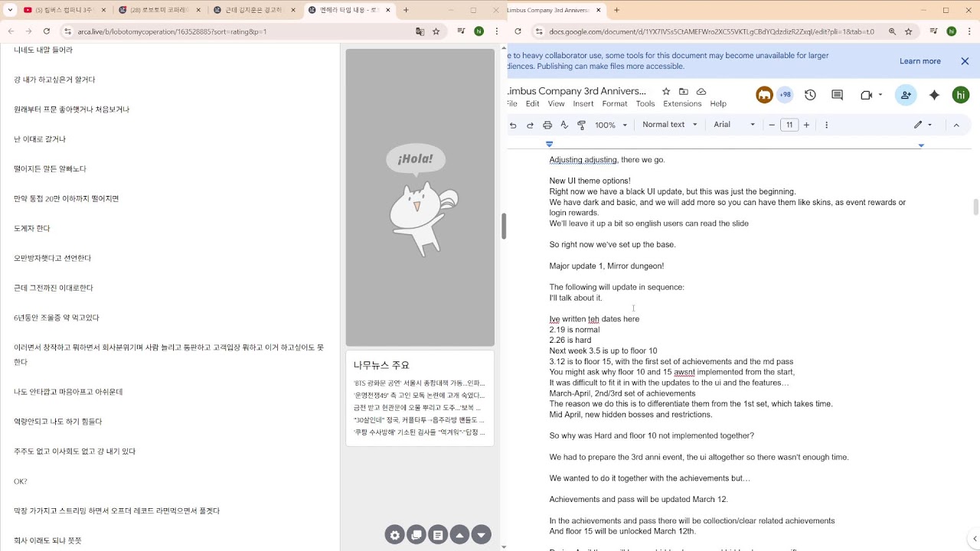Open the Help menu in Docs

click(718, 104)
